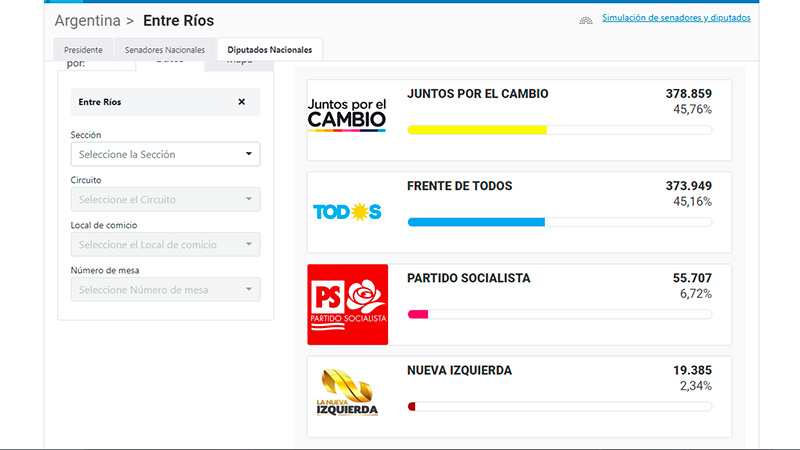Click the 6,72% percentage
Viewport: 800px width, 450px height.
[696, 294]
